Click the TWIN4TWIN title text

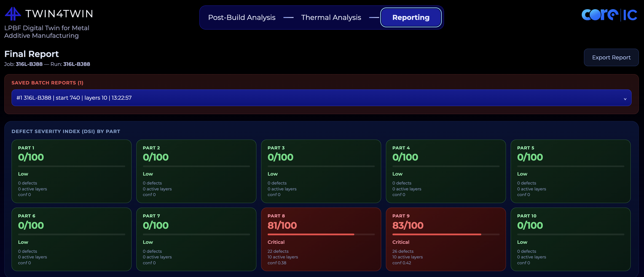tap(59, 14)
